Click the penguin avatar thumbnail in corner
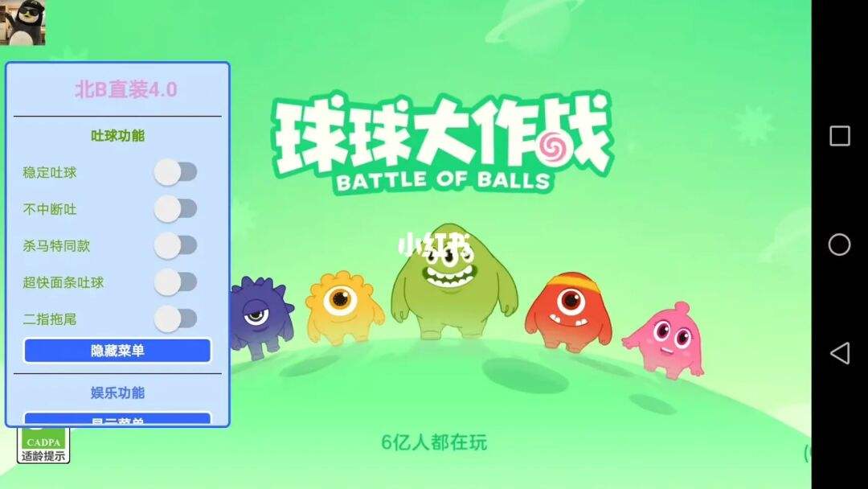This screenshot has height=489, width=868. click(x=23, y=23)
